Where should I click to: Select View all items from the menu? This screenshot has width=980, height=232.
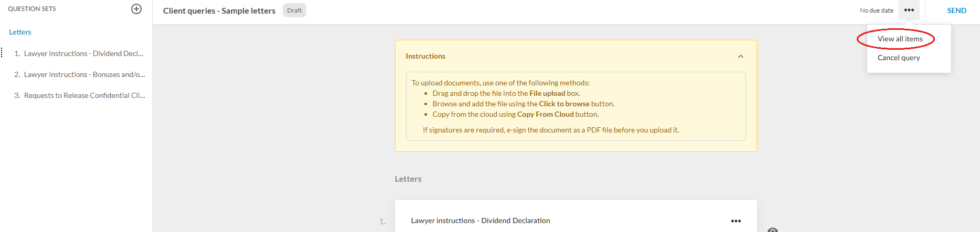click(900, 39)
